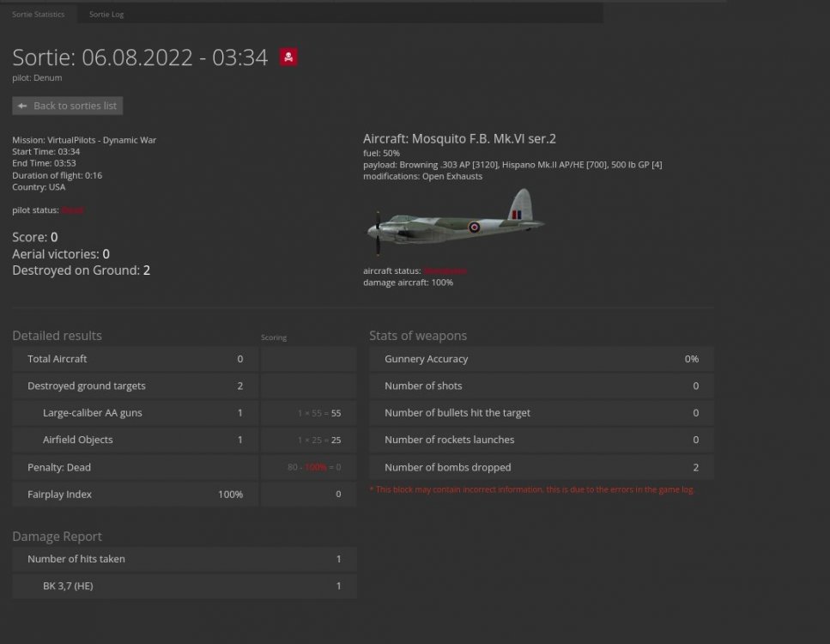Viewport: 830px width, 644px height.
Task: Click the Number of bombs dropped row
Action: pyautogui.click(x=446, y=466)
